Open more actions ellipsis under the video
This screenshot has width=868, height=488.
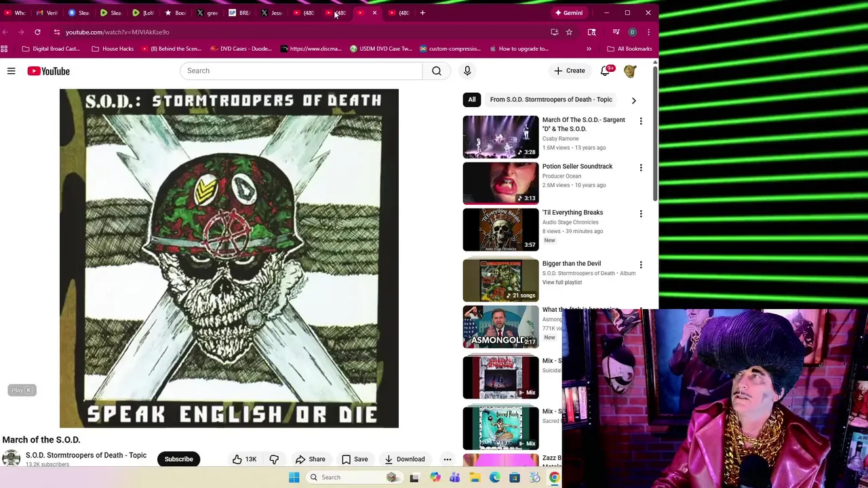pyautogui.click(x=447, y=459)
